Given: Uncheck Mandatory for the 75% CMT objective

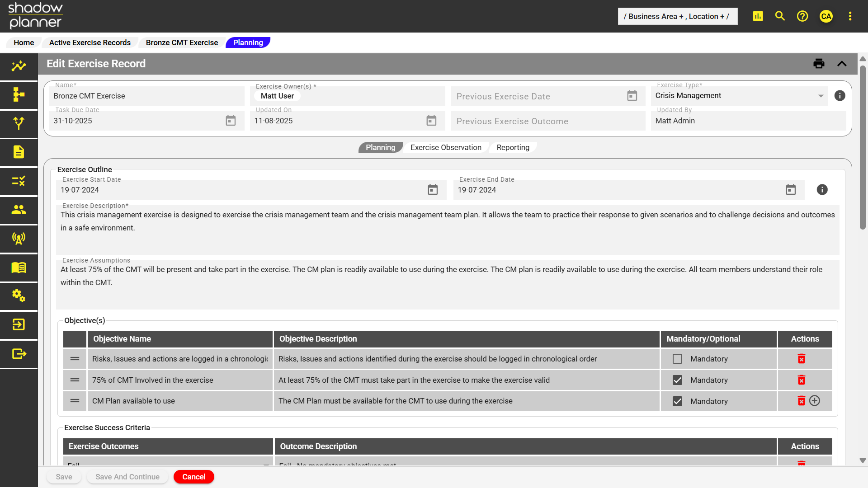Looking at the screenshot, I should [677, 380].
